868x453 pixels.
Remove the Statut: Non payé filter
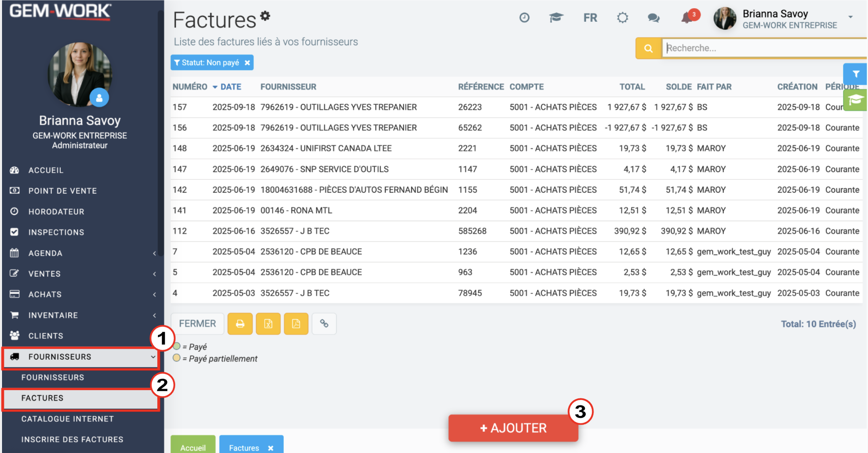coord(247,63)
